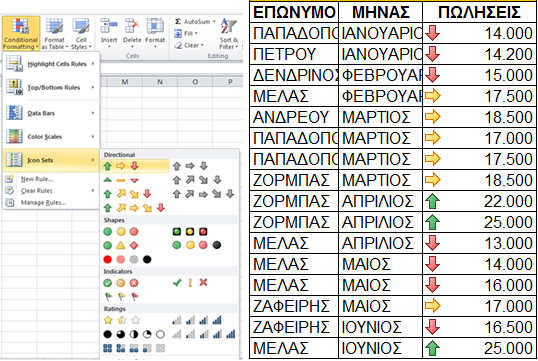Apply Red To Black circles icon set
This screenshot has width=538, height=361.
tap(128, 259)
